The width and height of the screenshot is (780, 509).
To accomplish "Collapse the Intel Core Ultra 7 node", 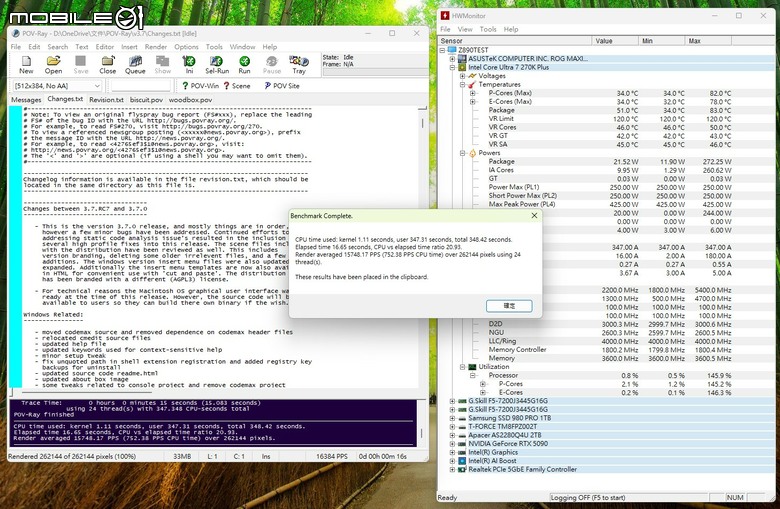I will 452,67.
